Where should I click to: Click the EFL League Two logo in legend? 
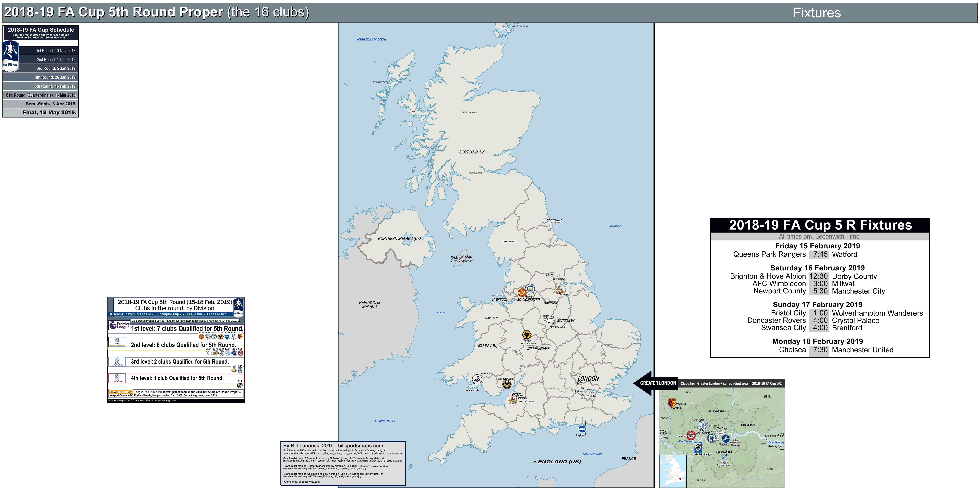pyautogui.click(x=117, y=378)
